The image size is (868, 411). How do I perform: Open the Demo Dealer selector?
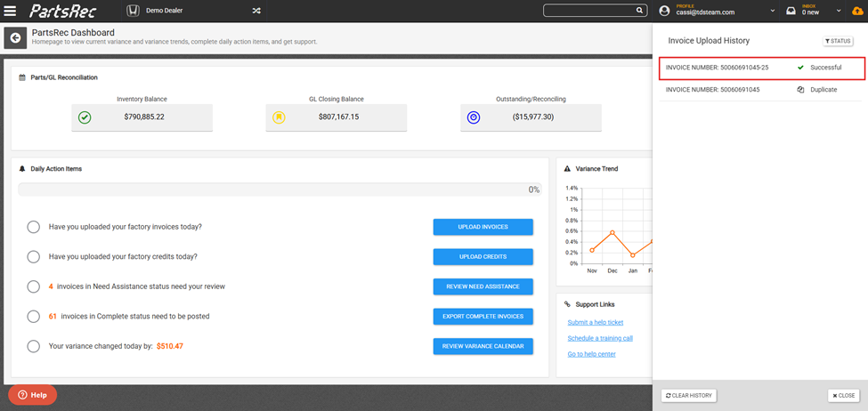[x=165, y=11]
